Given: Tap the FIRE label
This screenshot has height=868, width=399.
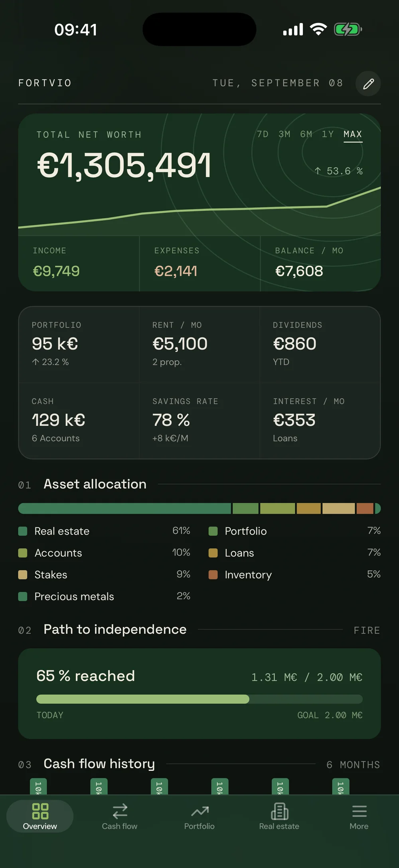Looking at the screenshot, I should (x=367, y=630).
